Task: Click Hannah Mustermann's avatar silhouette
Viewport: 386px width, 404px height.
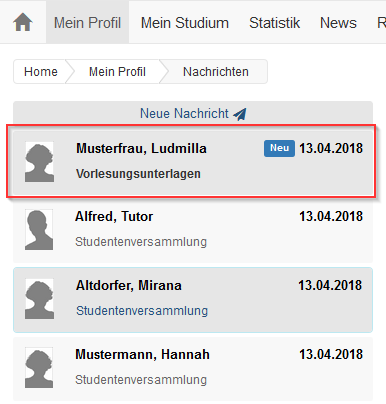Action: coord(39,368)
